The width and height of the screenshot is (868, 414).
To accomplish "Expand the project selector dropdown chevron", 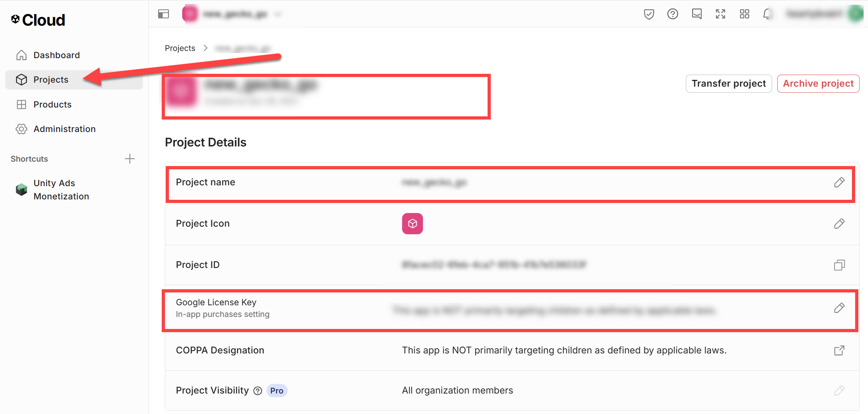I will click(x=278, y=14).
